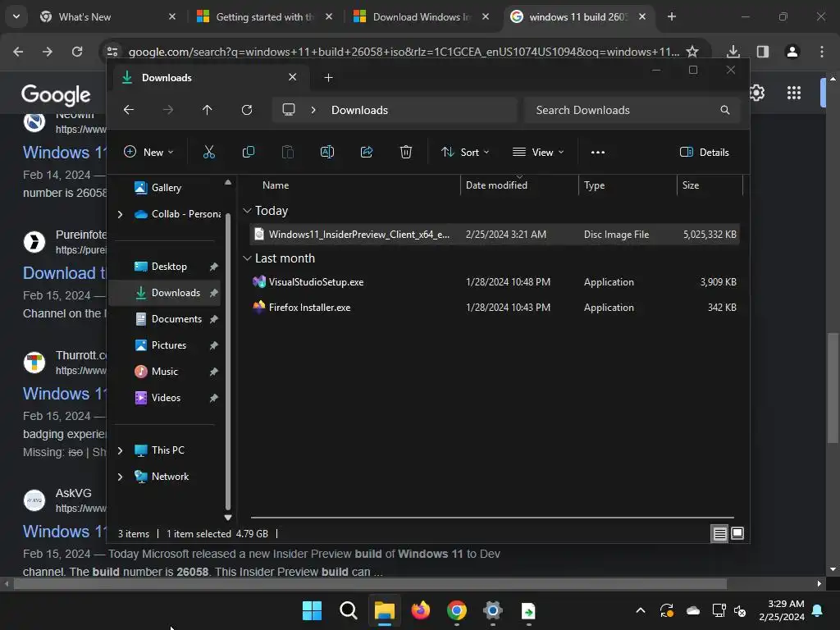840x630 pixels.
Task: Go back in File Explorer navigation
Action: coord(129,110)
